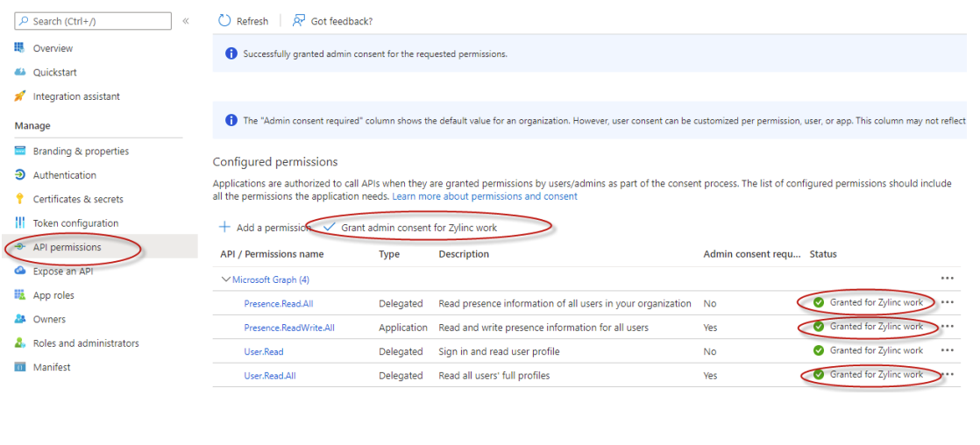Collapse the Microsoft Graph (4) group chevron
This screenshot has height=445, width=980.
pyautogui.click(x=226, y=279)
